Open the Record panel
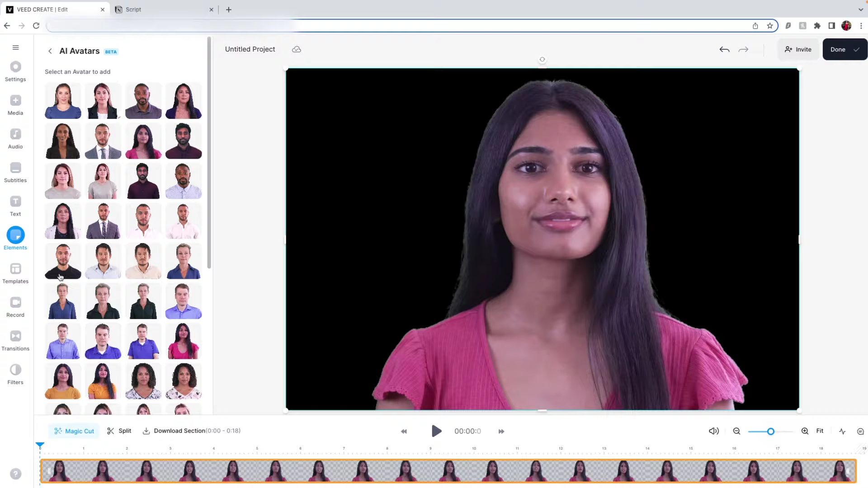Image resolution: width=868 pixels, height=488 pixels. [x=15, y=307]
